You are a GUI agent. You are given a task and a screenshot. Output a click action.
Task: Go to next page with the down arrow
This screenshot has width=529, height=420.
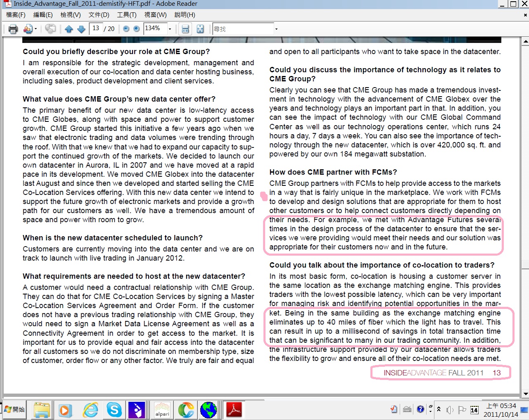81,29
